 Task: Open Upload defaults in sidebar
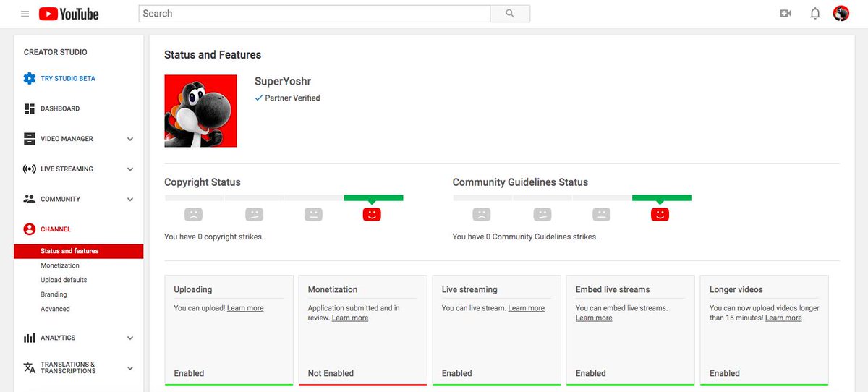coord(64,280)
